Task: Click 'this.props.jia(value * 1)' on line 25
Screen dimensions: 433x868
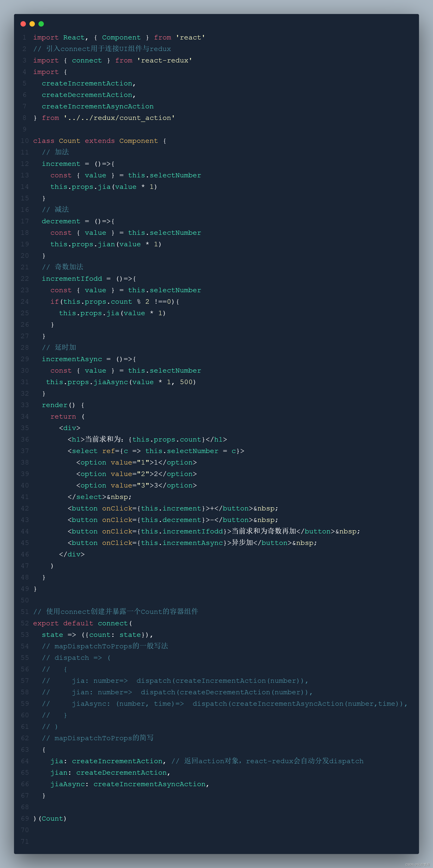Action: pyautogui.click(x=112, y=313)
